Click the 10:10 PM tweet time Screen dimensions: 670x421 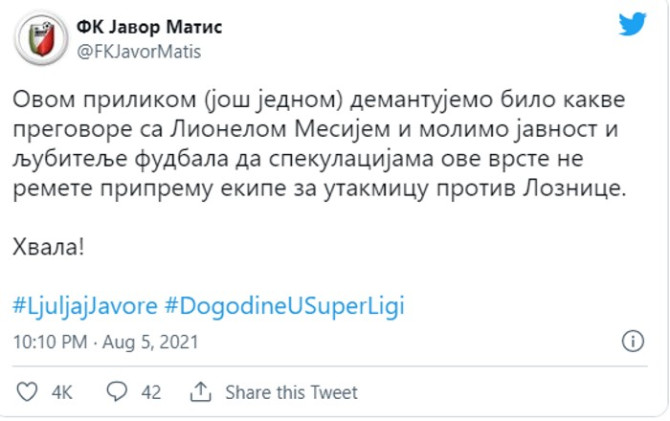click(x=50, y=342)
